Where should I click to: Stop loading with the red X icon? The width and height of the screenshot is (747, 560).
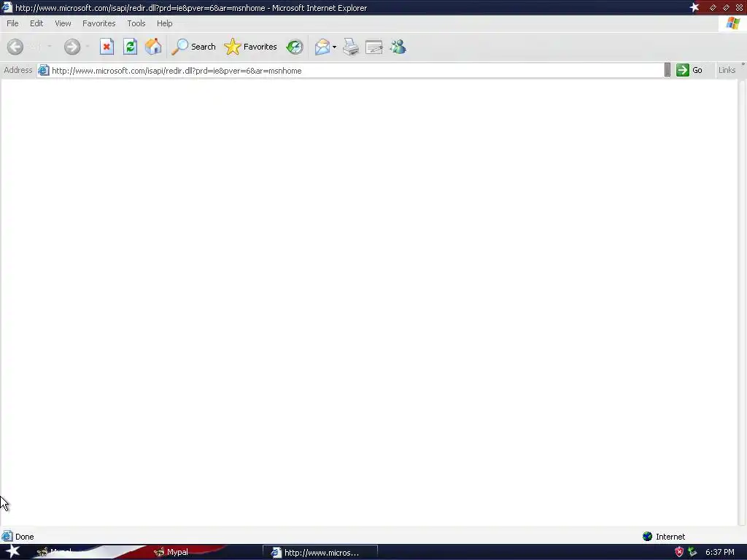point(107,47)
